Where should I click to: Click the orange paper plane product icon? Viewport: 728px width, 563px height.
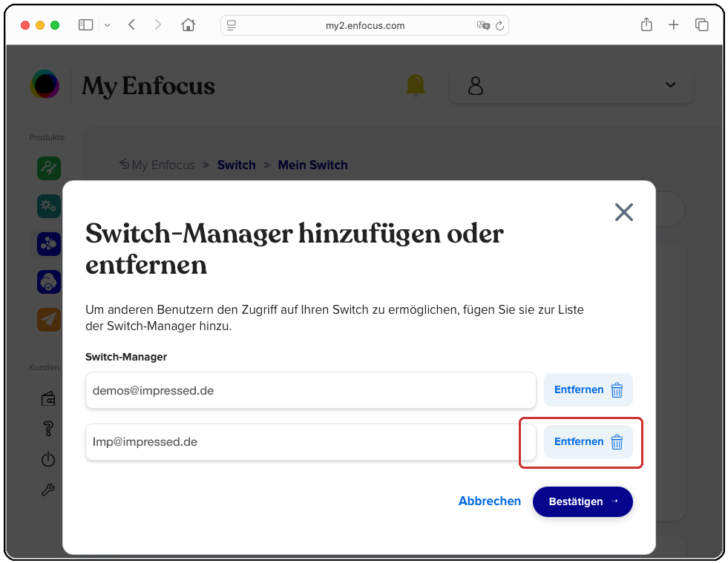click(x=48, y=319)
